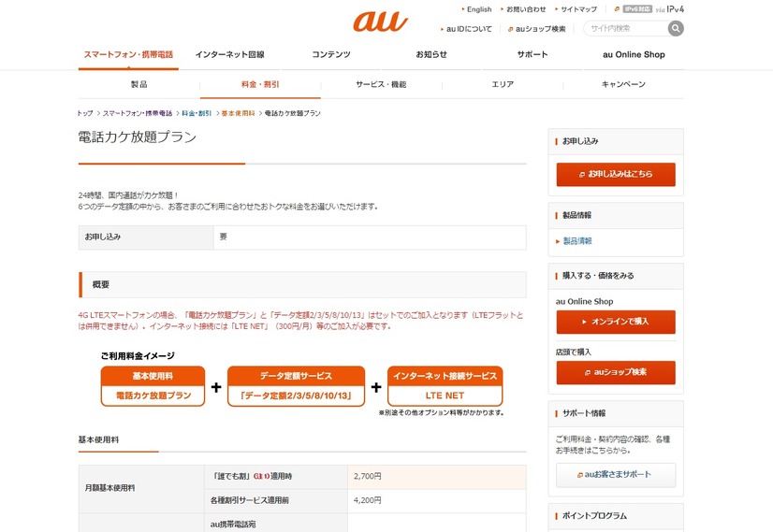Viewport: 773px width, 532px height.
Task: Click the search magnifier icon
Action: point(676,29)
